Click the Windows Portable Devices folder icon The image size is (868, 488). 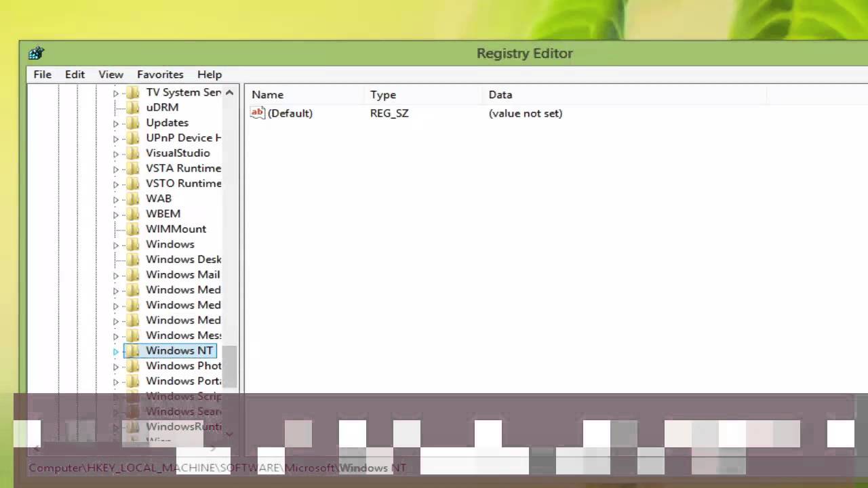click(x=133, y=381)
